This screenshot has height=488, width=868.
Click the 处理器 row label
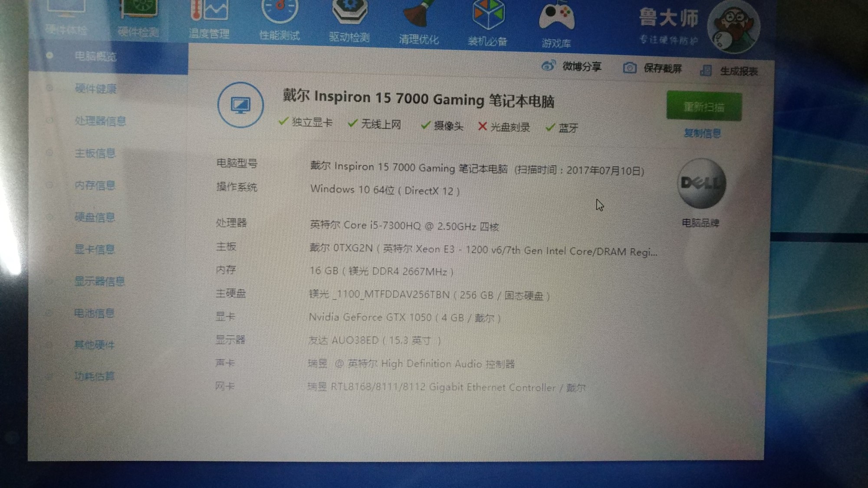point(231,223)
